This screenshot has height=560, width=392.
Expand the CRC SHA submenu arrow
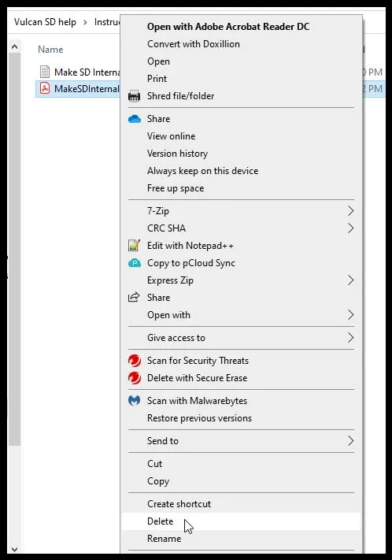(350, 228)
